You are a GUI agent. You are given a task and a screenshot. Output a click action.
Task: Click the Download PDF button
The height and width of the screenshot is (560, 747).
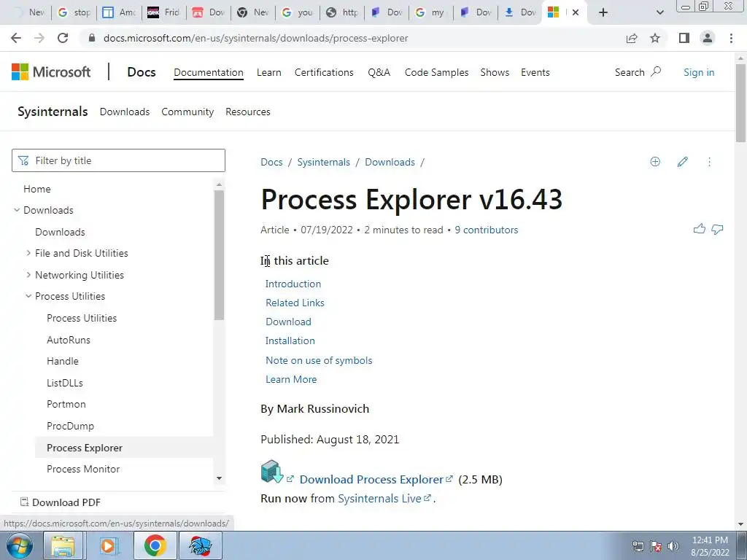click(61, 502)
